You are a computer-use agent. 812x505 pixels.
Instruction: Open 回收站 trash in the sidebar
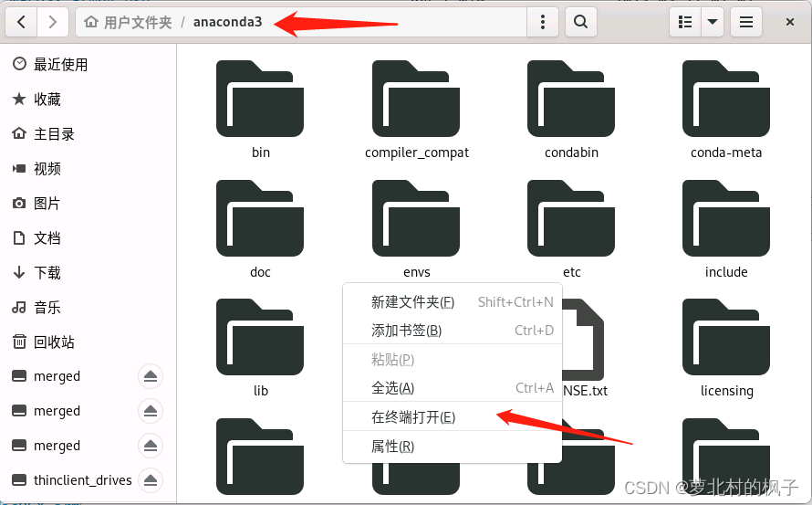[x=88, y=342]
